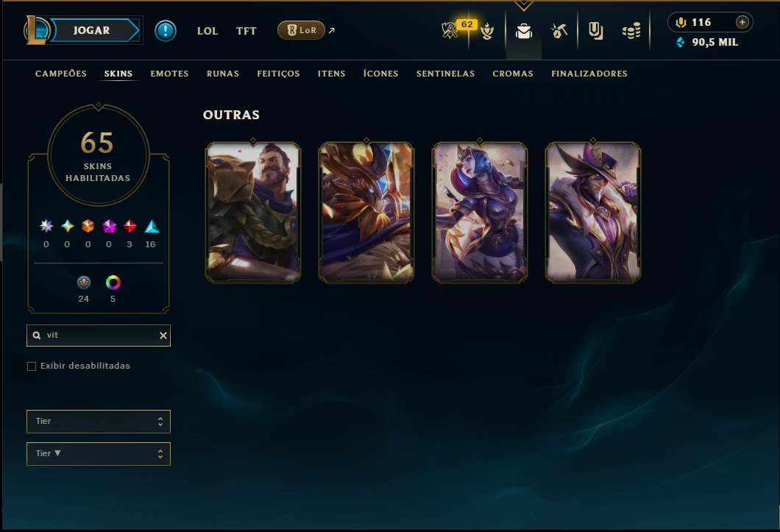
Task: Expand the first Tier dropdown
Action: 99,422
